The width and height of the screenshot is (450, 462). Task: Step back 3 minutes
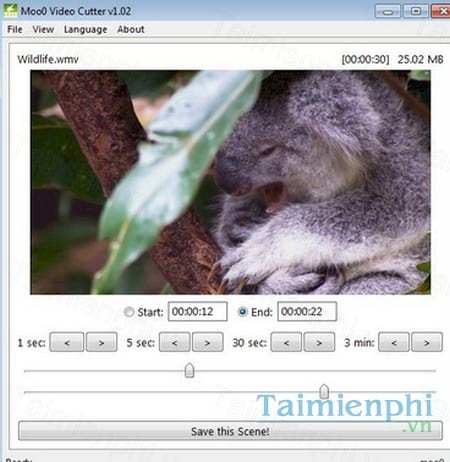click(x=394, y=342)
